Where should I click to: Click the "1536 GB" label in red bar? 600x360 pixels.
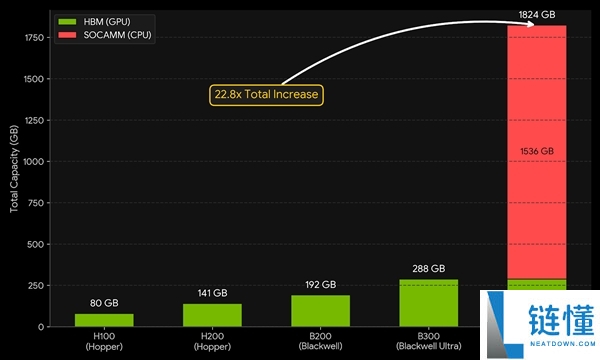536,151
